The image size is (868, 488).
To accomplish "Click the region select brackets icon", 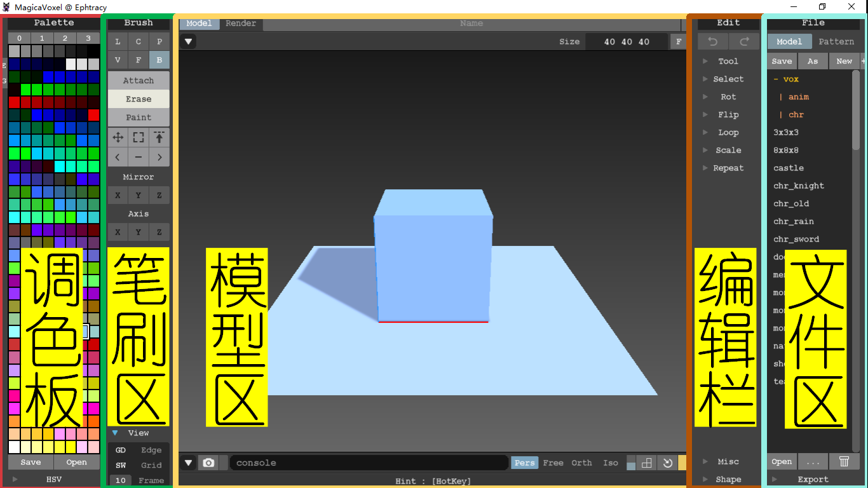I will (x=138, y=137).
